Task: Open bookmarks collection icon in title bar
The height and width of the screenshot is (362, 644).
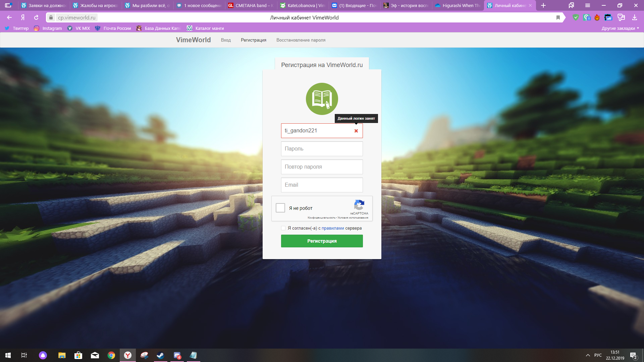Action: [571, 5]
